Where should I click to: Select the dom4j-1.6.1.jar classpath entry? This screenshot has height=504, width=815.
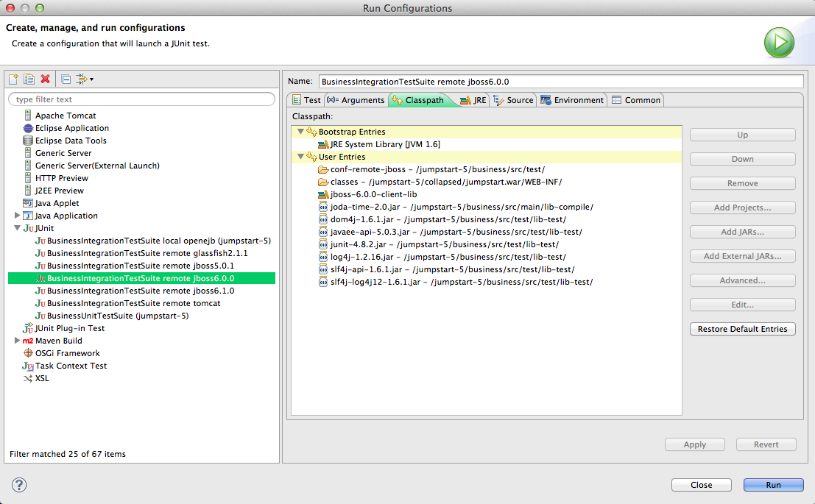click(442, 219)
